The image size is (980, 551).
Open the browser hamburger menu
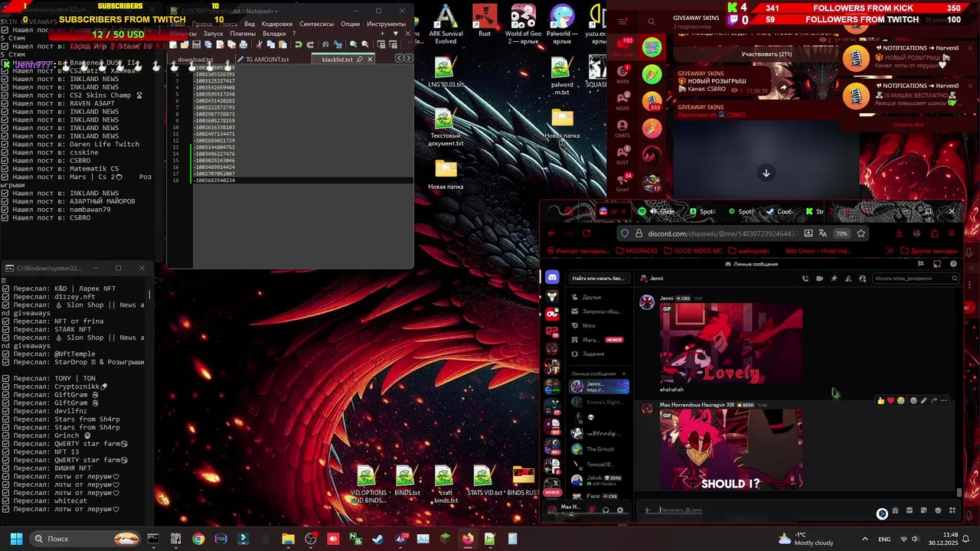tap(952, 233)
